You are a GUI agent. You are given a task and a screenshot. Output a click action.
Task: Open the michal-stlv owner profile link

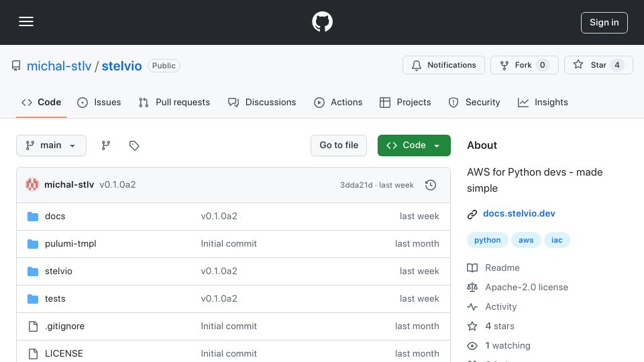coord(59,66)
